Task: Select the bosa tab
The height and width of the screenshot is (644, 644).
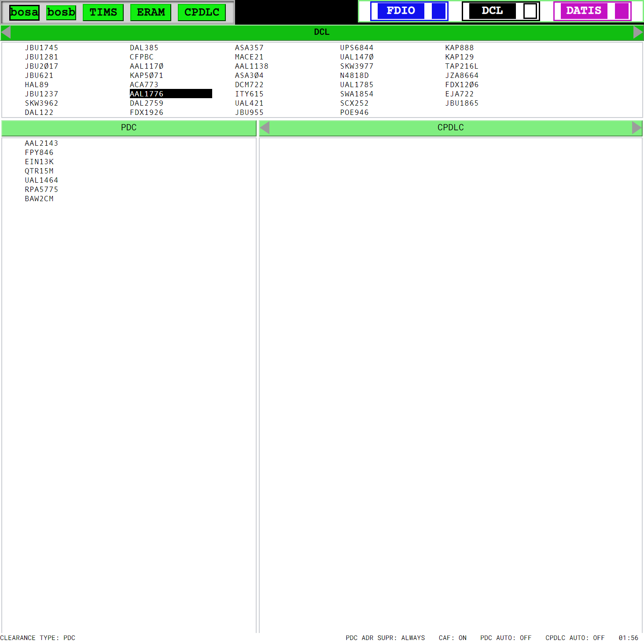Action: (x=24, y=12)
